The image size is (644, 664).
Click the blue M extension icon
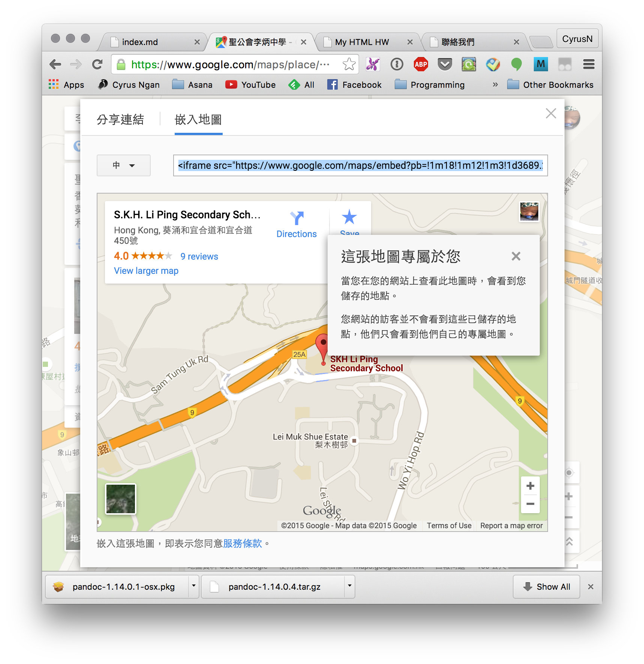(x=541, y=65)
